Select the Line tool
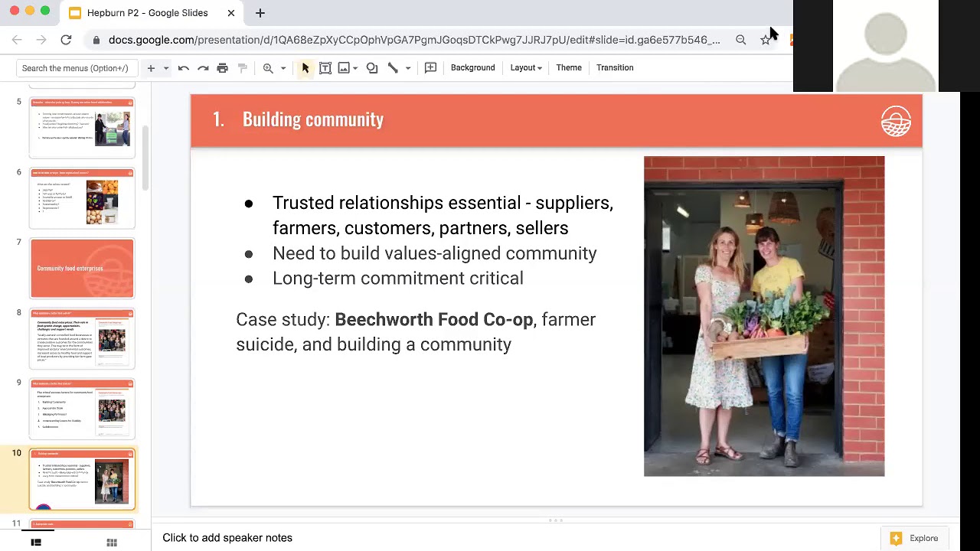The width and height of the screenshot is (980, 551). 393,68
